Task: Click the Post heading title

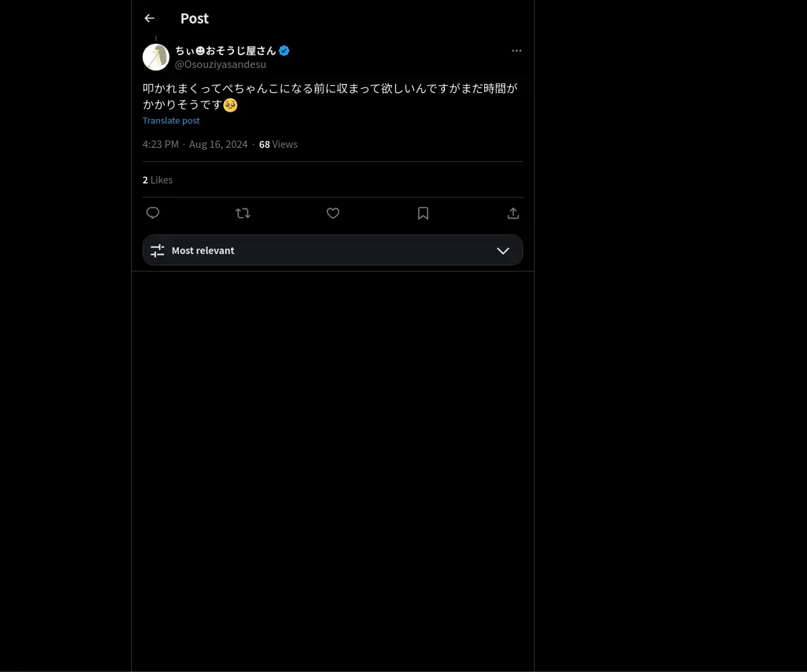Action: point(194,18)
